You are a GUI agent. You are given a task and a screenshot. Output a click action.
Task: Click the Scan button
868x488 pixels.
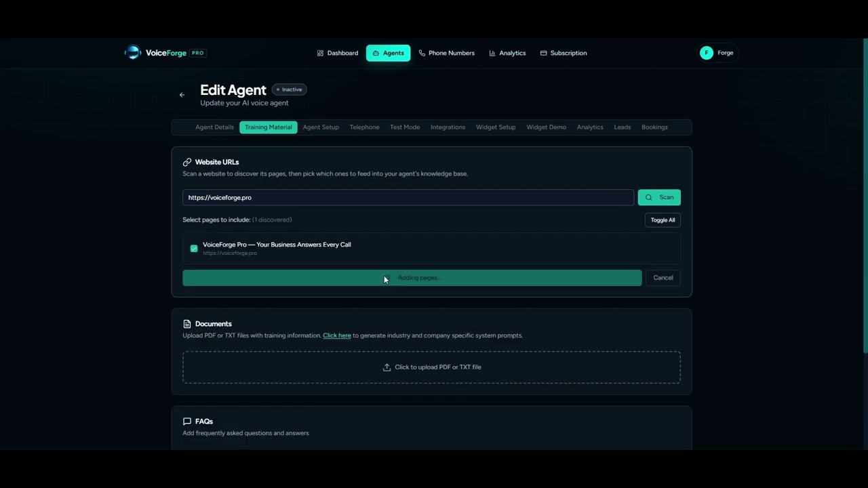coord(659,197)
